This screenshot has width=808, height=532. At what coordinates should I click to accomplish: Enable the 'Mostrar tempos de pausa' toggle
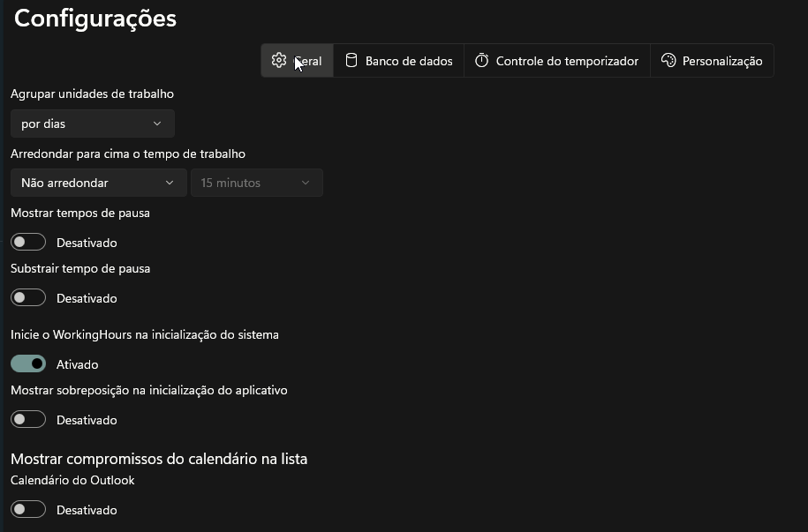pos(28,242)
